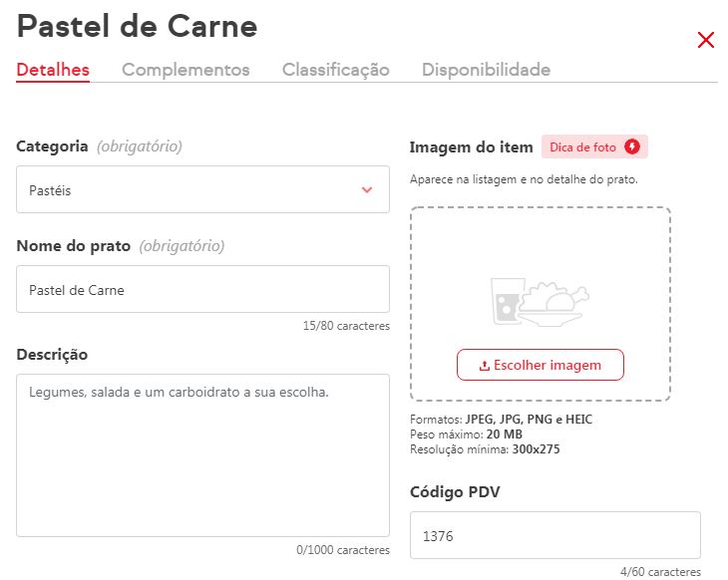
Task: Open the Pastéis category selector
Action: [189, 189]
